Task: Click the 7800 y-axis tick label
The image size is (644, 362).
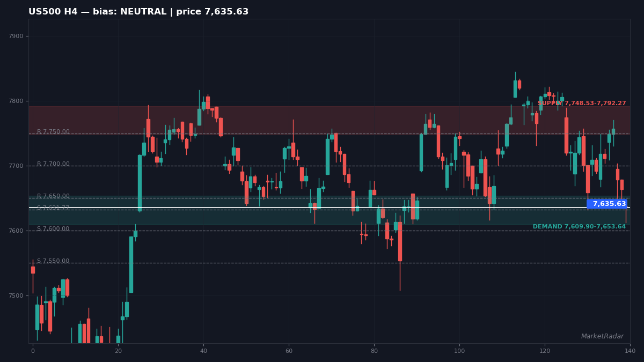Action: point(16,101)
